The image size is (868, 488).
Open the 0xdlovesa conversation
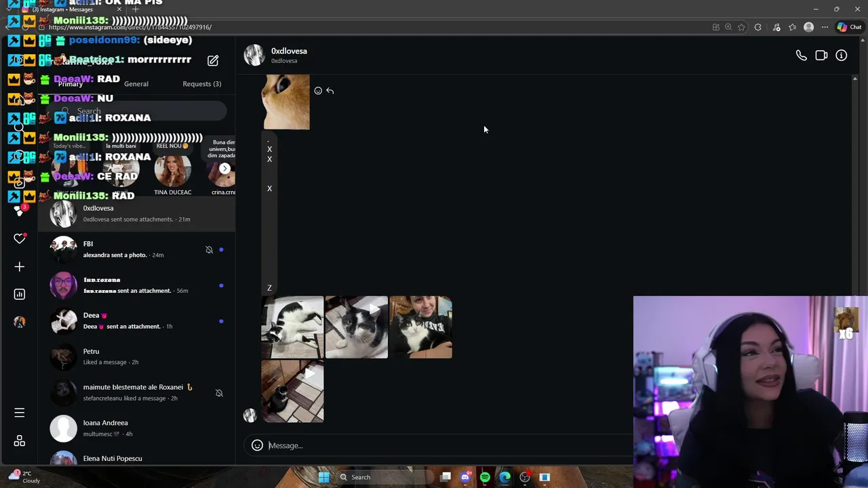(136, 213)
